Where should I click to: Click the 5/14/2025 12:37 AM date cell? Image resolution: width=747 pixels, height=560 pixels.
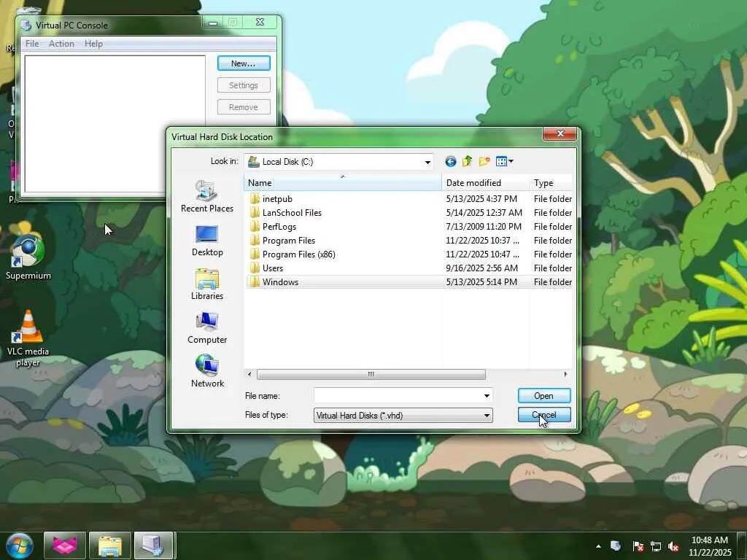click(484, 212)
